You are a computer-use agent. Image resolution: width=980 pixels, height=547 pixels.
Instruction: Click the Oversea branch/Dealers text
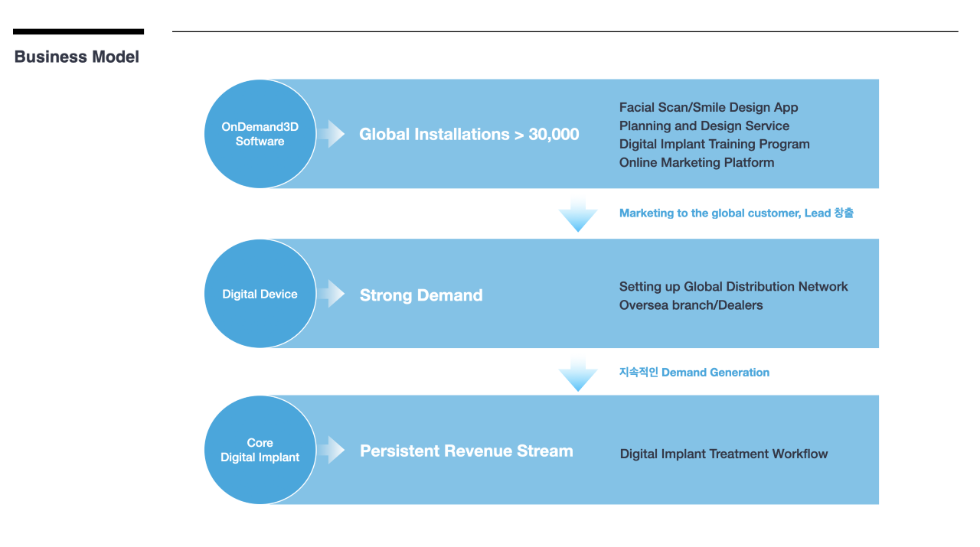691,305
